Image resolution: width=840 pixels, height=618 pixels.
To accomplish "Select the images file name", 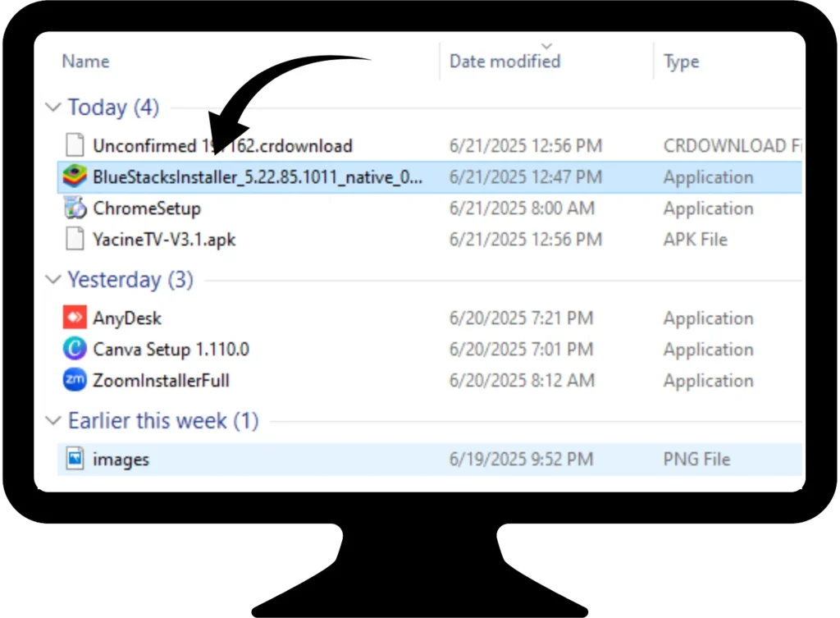I will (x=121, y=460).
